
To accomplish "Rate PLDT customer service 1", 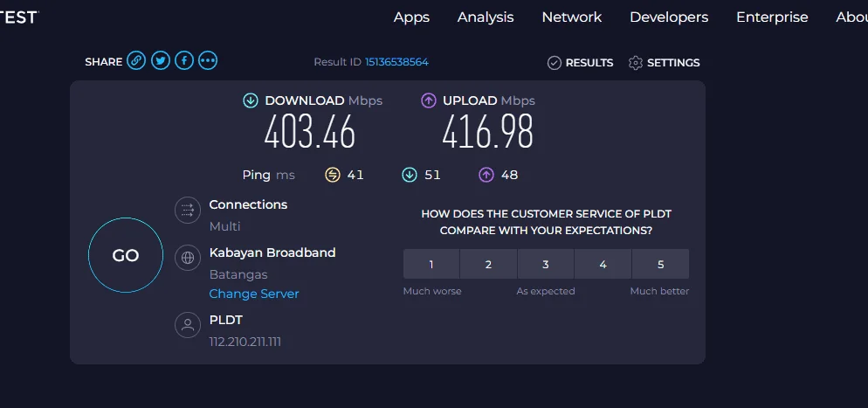I will tap(431, 264).
